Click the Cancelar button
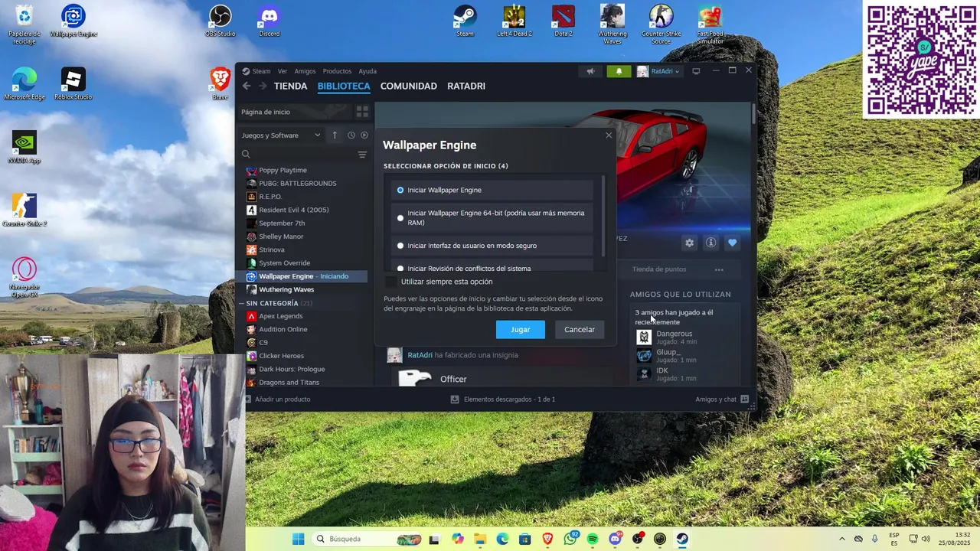Image resolution: width=980 pixels, height=551 pixels. point(580,329)
